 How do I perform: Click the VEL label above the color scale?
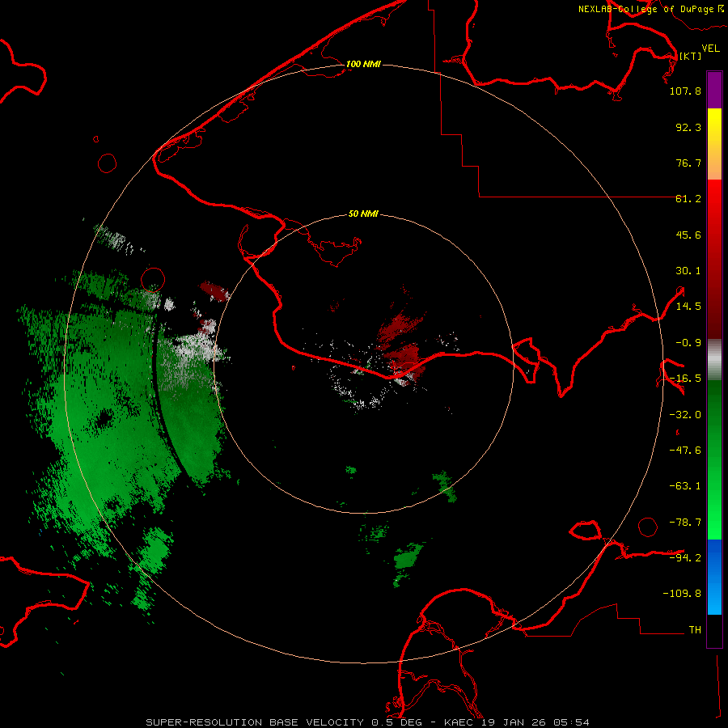710,49
